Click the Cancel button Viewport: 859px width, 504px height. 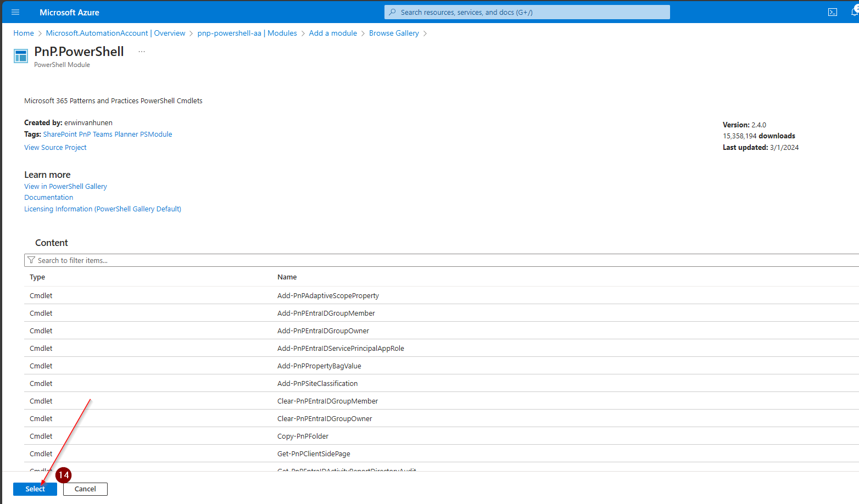pyautogui.click(x=85, y=489)
